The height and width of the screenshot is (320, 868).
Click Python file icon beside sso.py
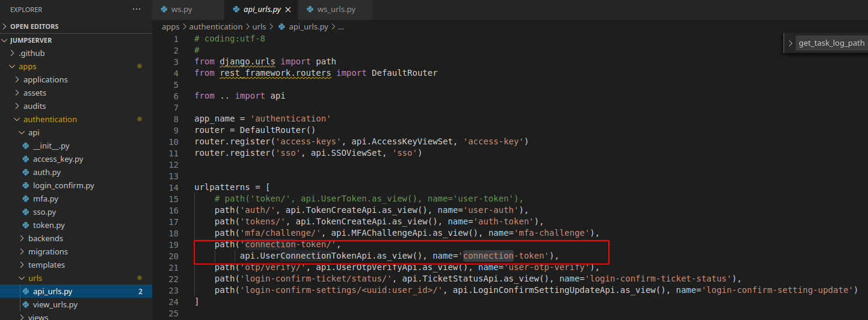pos(26,212)
